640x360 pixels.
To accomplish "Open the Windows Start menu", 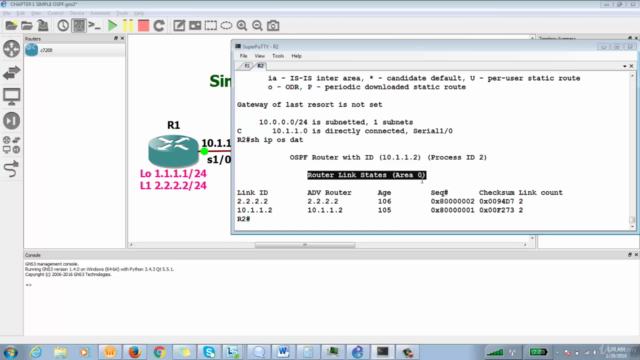I will (11, 352).
